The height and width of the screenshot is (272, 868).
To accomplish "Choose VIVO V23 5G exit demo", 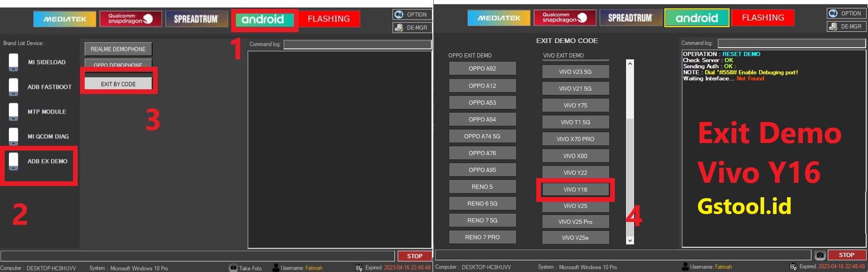I will pos(576,72).
